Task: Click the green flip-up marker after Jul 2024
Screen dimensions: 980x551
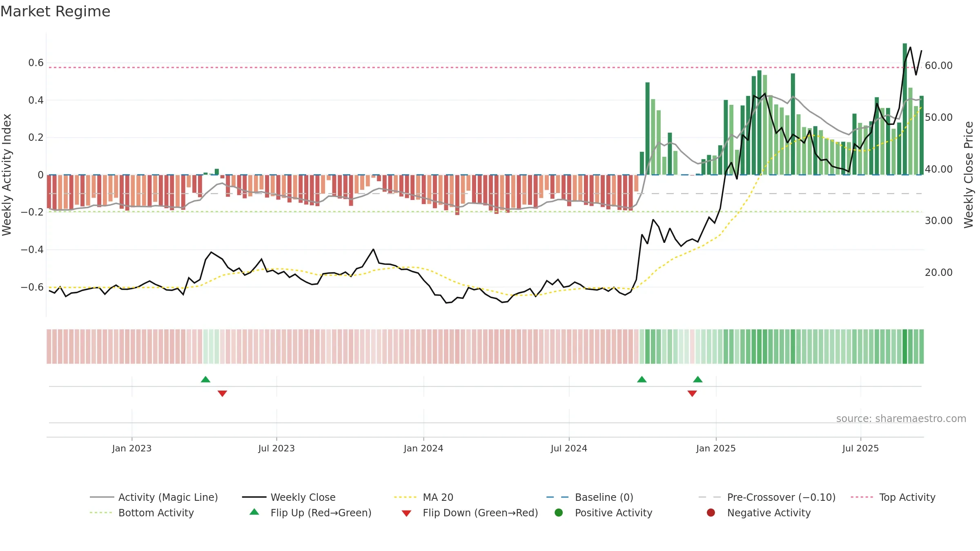Action: pyautogui.click(x=642, y=380)
